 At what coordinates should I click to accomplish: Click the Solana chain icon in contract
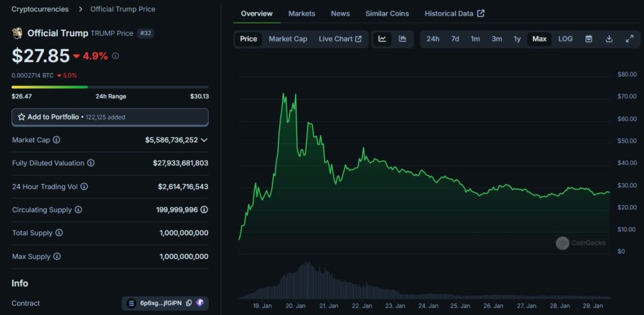click(131, 303)
